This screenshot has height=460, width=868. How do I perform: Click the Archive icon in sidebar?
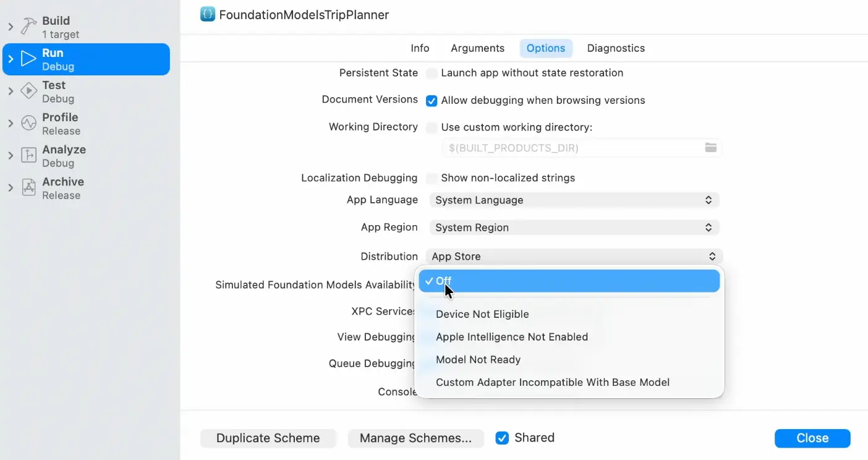coord(28,187)
